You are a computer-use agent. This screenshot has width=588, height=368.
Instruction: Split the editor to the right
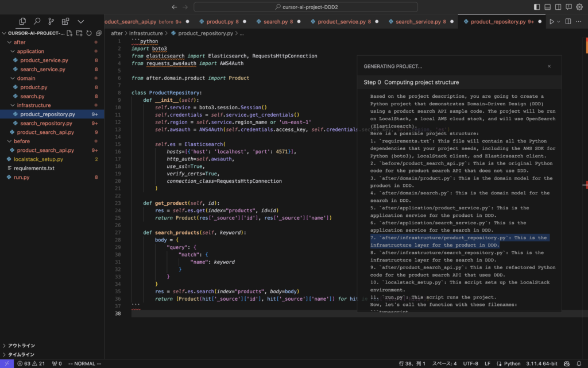coord(568,21)
